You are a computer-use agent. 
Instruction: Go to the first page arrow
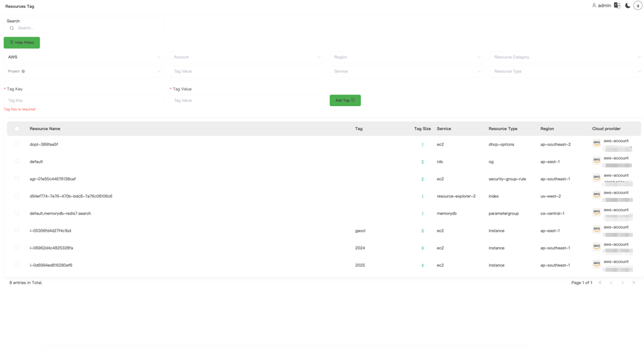pyautogui.click(x=600, y=282)
